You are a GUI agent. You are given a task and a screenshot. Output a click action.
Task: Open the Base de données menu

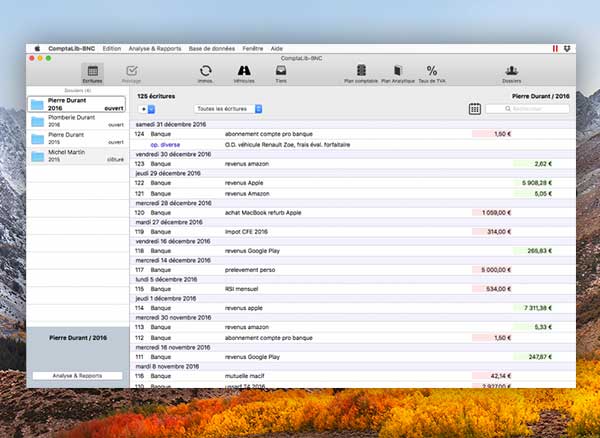pos(212,49)
